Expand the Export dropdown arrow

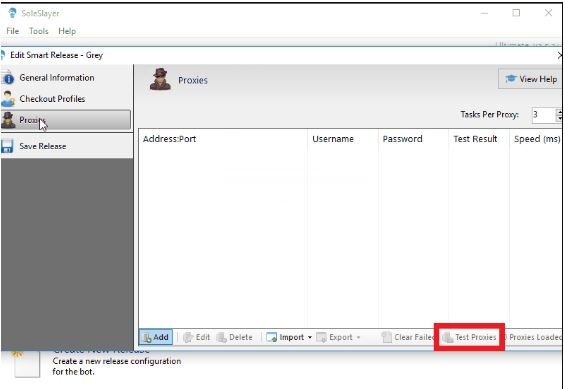coord(359,338)
